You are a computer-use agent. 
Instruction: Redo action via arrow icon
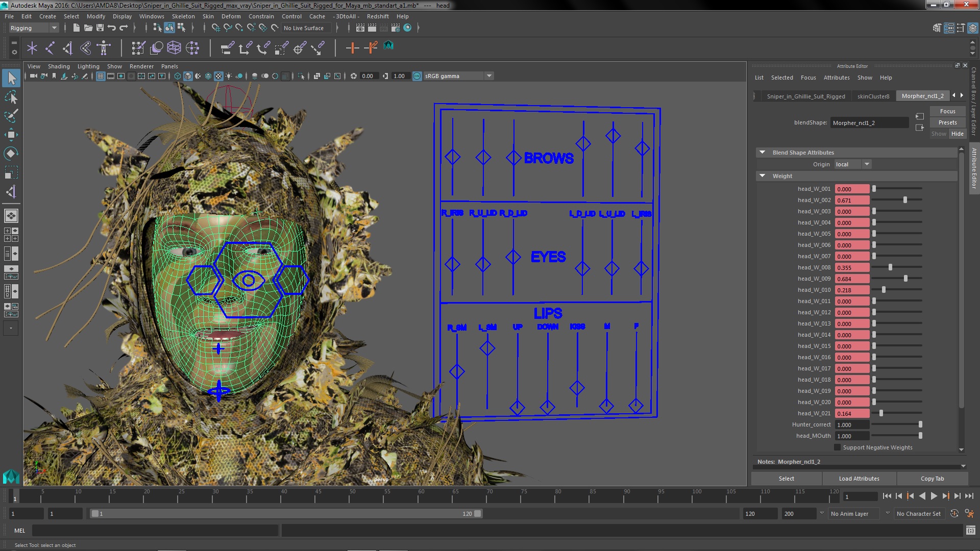(x=123, y=28)
